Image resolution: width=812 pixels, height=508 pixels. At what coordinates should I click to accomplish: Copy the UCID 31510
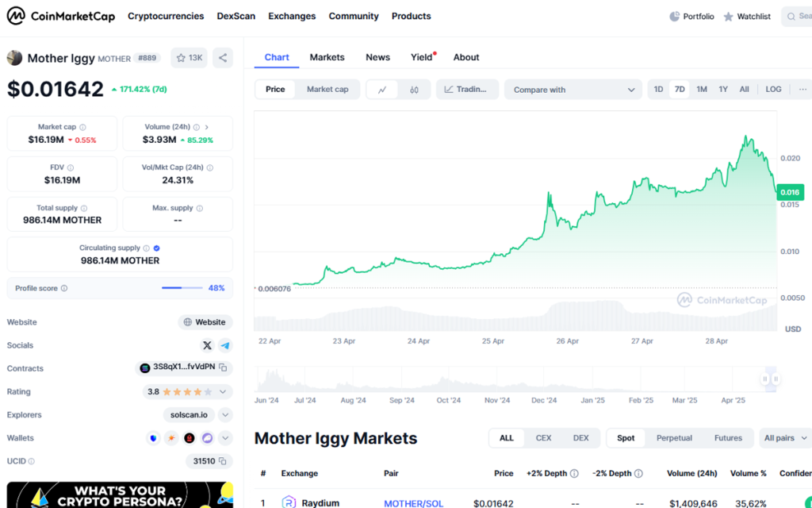point(223,461)
